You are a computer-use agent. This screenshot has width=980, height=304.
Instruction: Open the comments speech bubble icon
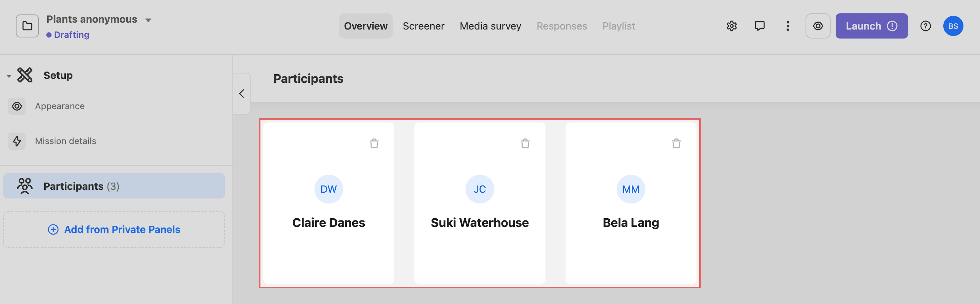760,26
